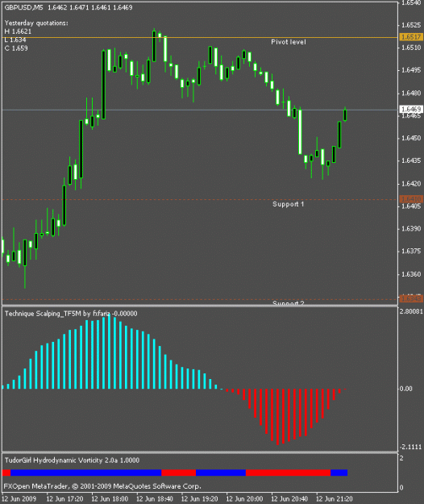Viewport: 424px width, 504px height.
Task: Click the 'Yesterday quotations:' label
Action: (36, 23)
